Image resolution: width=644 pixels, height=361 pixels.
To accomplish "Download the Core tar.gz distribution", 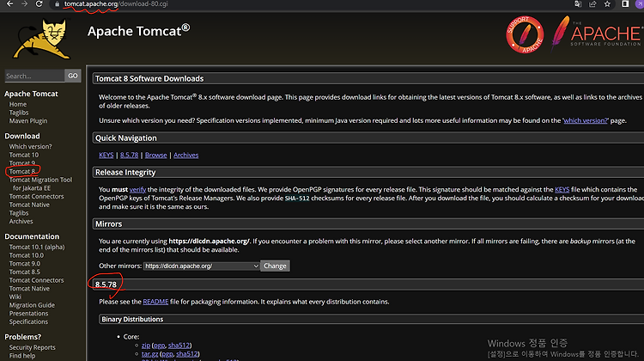I will pos(150,354).
